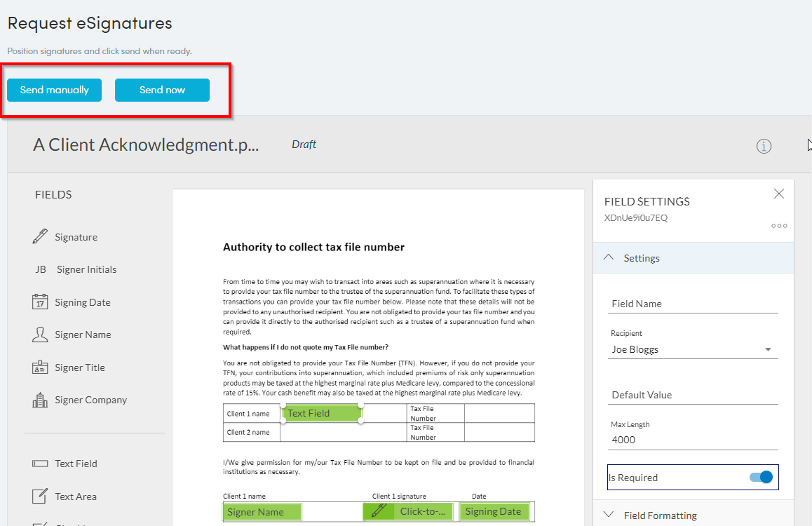Screen dimensions: 812x526
Task: Click the Signature pen icon in Fields
Action: pyautogui.click(x=40, y=237)
